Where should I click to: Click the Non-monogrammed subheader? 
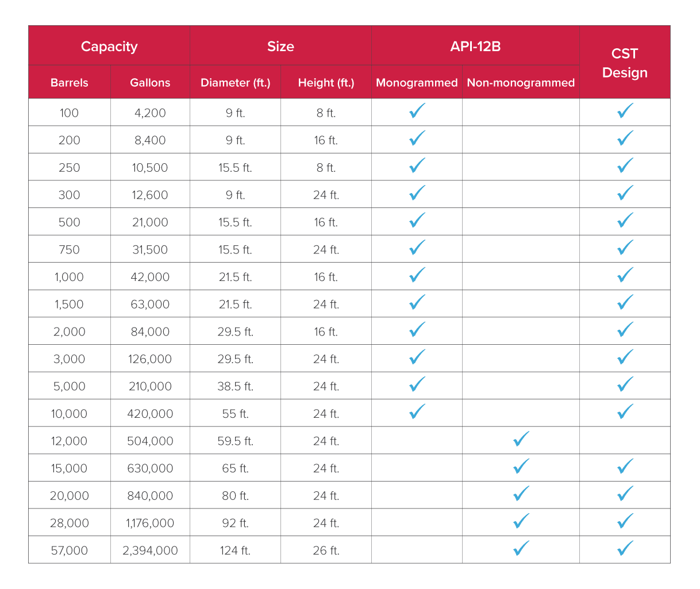point(521,82)
